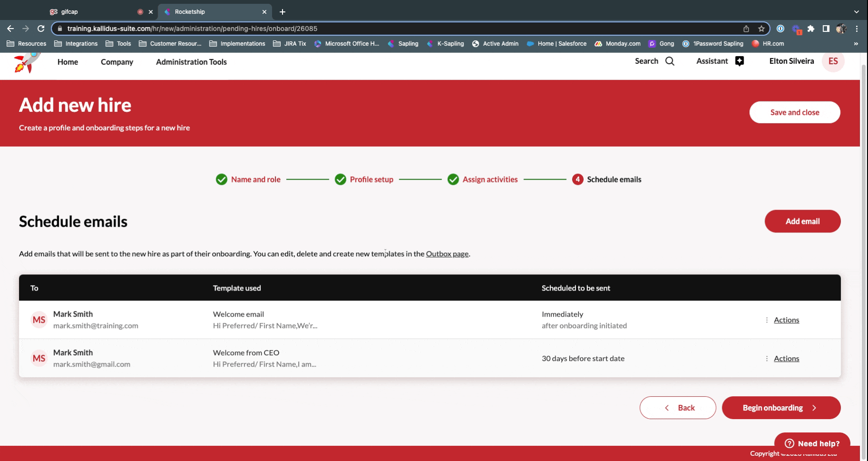Image resolution: width=868 pixels, height=461 pixels.
Task: Open search via magnifying glass icon
Action: 669,61
